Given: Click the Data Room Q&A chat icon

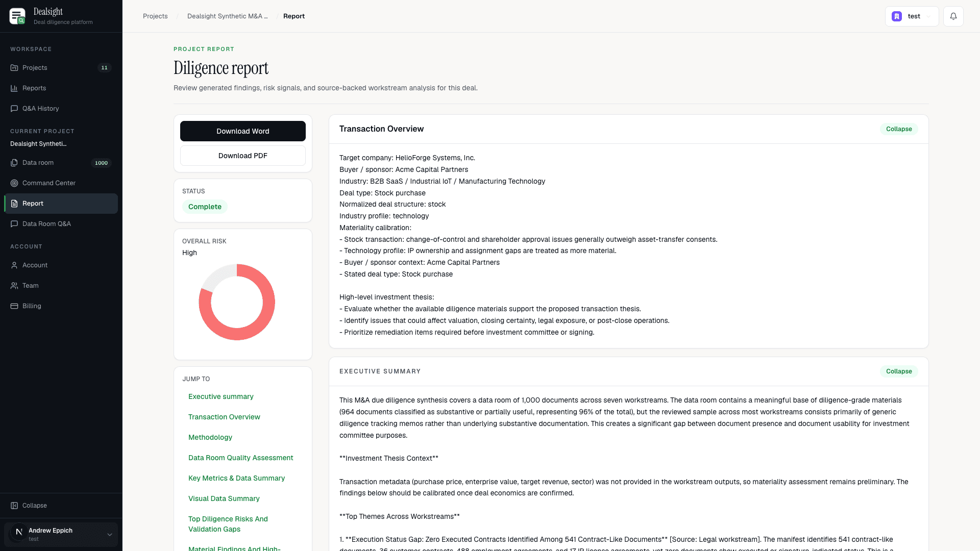Looking at the screenshot, I should pyautogui.click(x=14, y=224).
